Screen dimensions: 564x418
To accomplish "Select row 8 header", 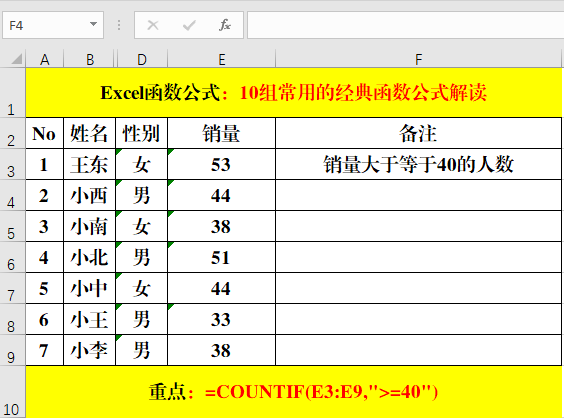I will pos(13,319).
